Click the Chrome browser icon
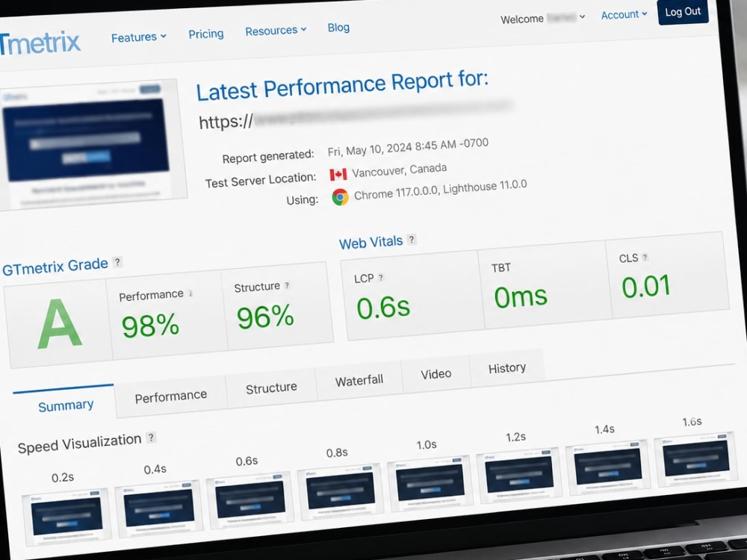The height and width of the screenshot is (560, 747). pyautogui.click(x=340, y=196)
